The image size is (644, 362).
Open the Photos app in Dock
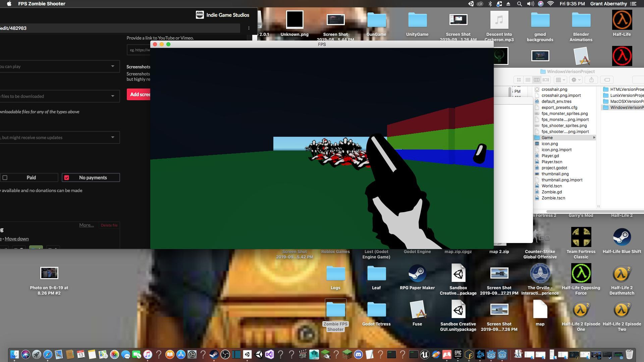pos(114,354)
